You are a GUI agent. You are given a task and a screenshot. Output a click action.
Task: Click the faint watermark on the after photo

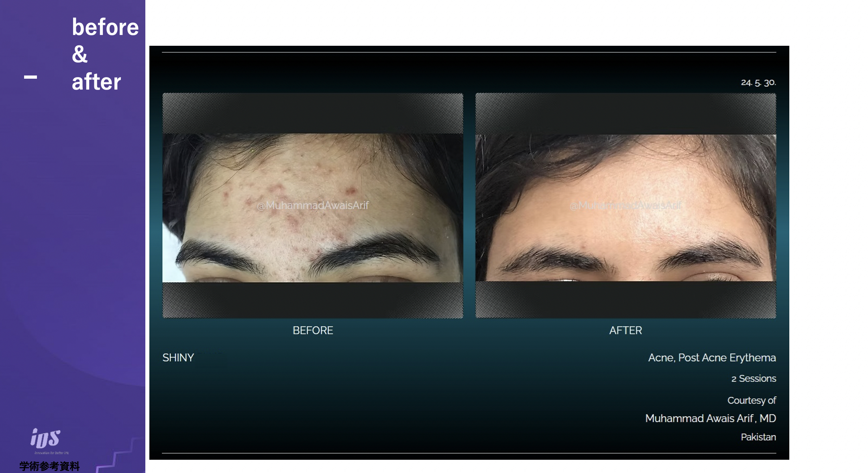[x=625, y=206]
